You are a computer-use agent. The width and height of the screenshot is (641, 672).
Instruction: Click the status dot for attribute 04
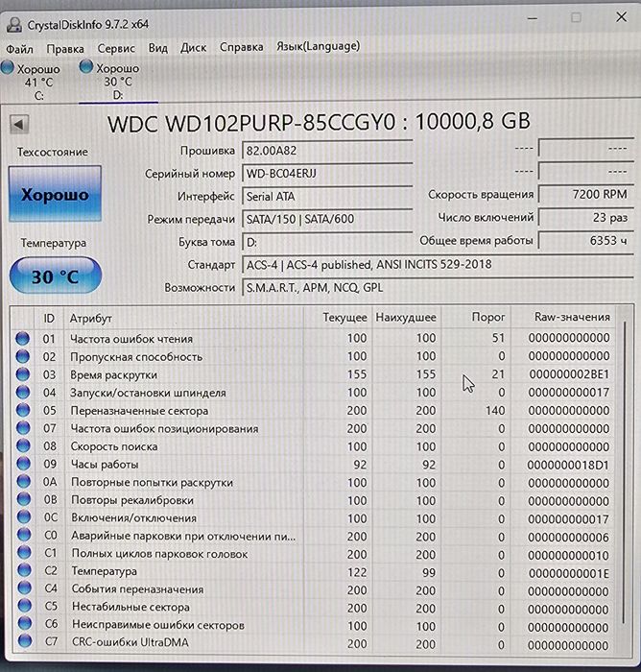23,392
